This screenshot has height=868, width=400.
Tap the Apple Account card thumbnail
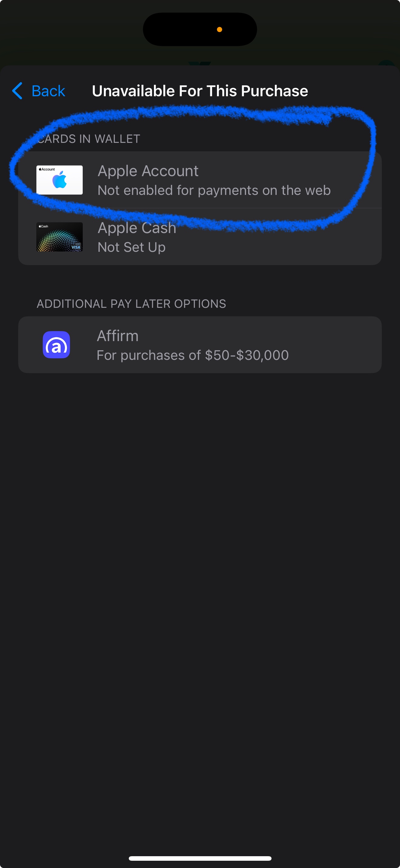pyautogui.click(x=59, y=180)
